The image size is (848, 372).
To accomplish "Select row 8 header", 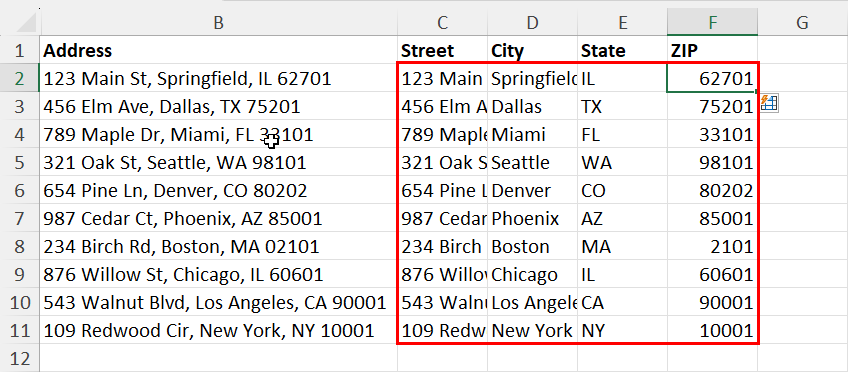I will [20, 247].
